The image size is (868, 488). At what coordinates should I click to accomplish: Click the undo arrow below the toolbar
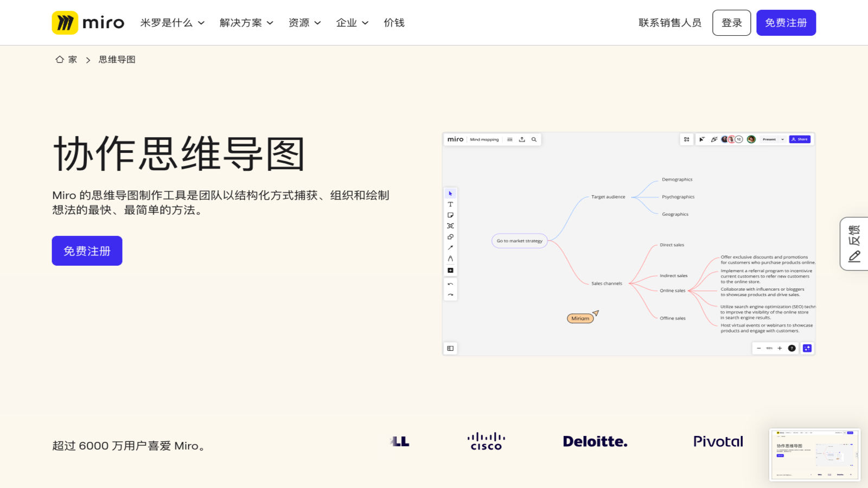[x=450, y=283]
